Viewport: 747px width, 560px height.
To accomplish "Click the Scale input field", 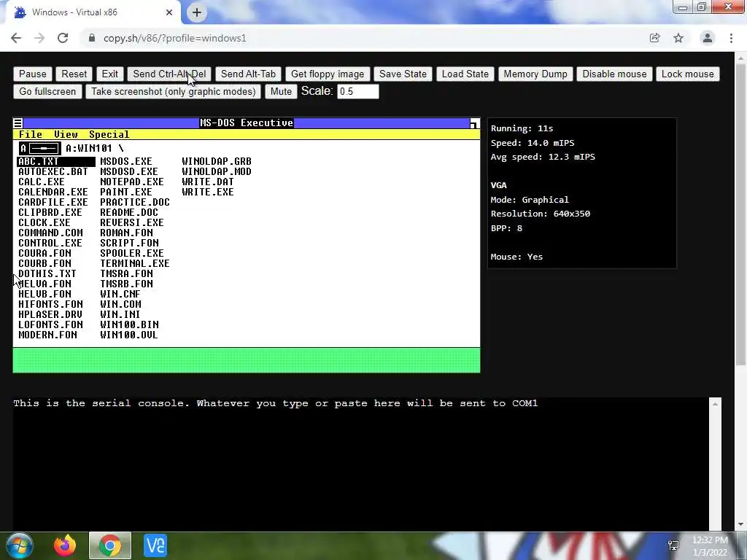I will [x=357, y=91].
